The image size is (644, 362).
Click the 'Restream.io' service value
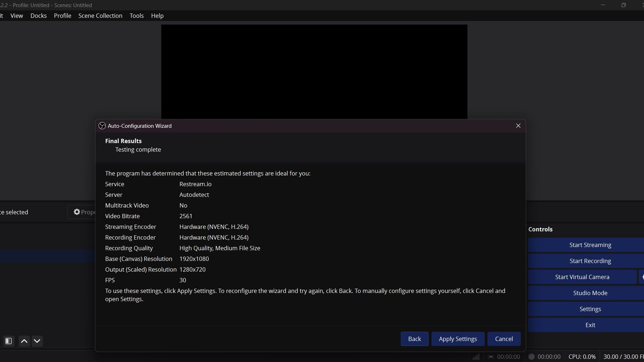(x=195, y=184)
